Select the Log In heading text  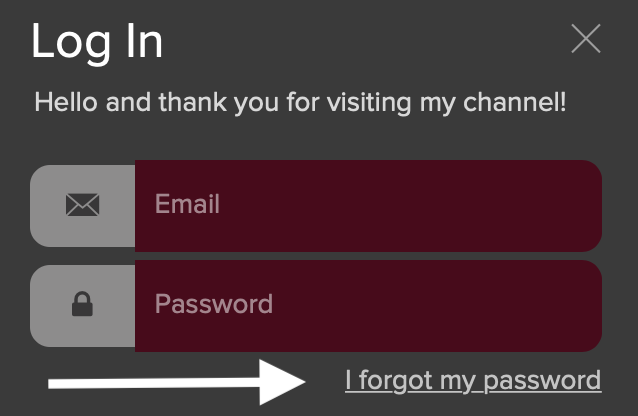(x=97, y=42)
